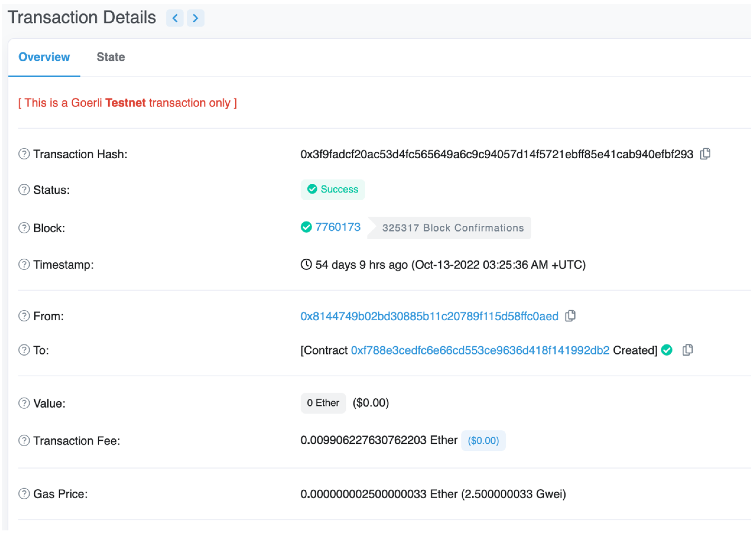Click the Success status badge

coord(333,189)
